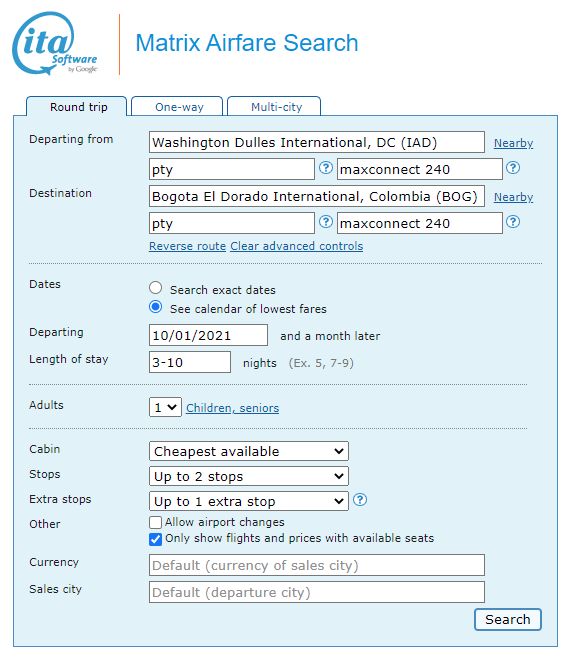Expand the Extra stops dropdown

(x=249, y=501)
